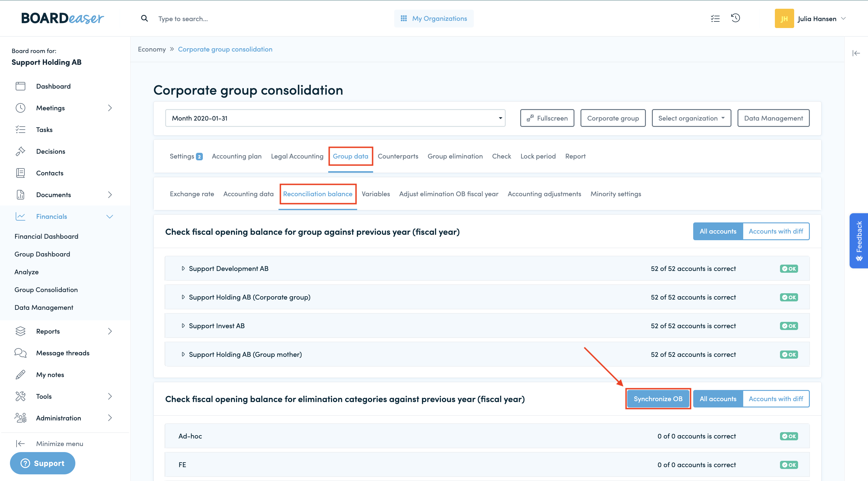This screenshot has height=481, width=868.
Task: Click the Administration users icon
Action: coord(20,418)
